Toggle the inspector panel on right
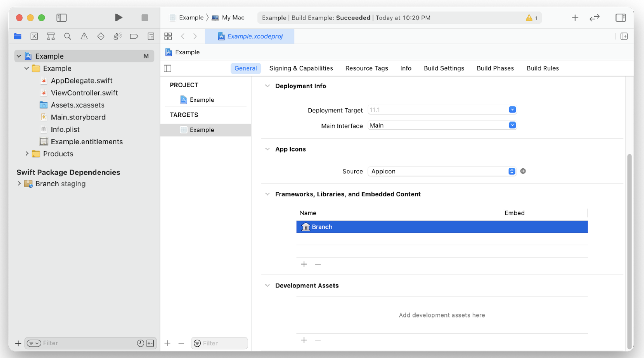The height and width of the screenshot is (358, 644). [x=621, y=18]
